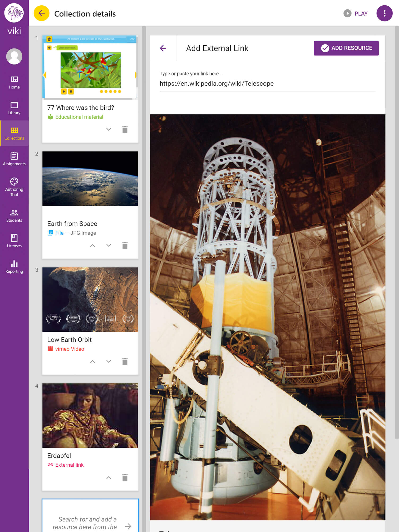Move 'Low Earth Orbit' up
This screenshot has width=399, height=532.
[92, 362]
